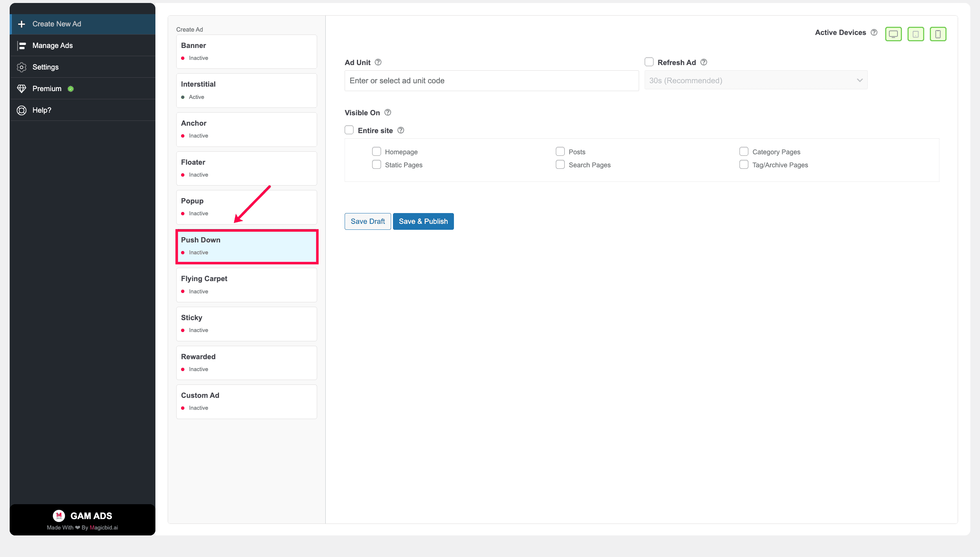Open Create New Ad menu item

tap(83, 24)
